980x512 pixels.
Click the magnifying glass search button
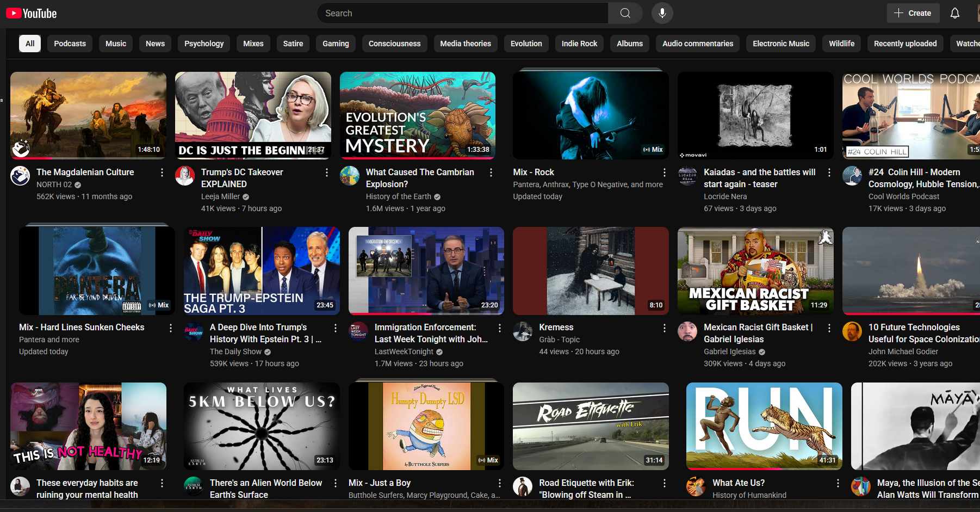coord(625,13)
